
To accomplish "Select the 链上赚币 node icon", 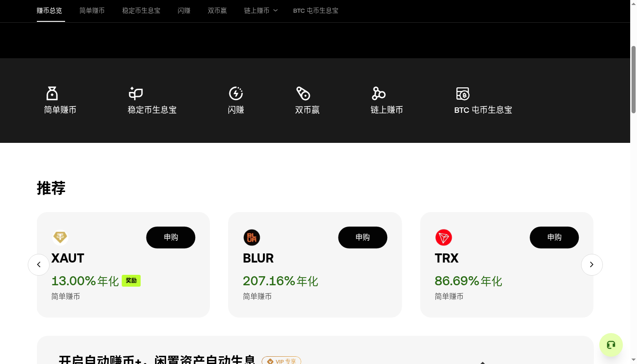I will coord(379,93).
